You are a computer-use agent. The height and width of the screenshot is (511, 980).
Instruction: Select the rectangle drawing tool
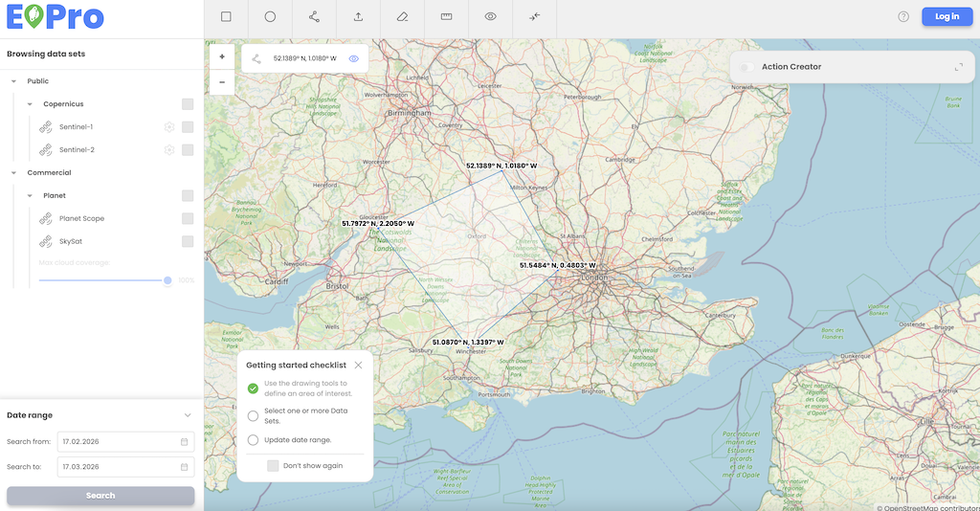(x=226, y=17)
